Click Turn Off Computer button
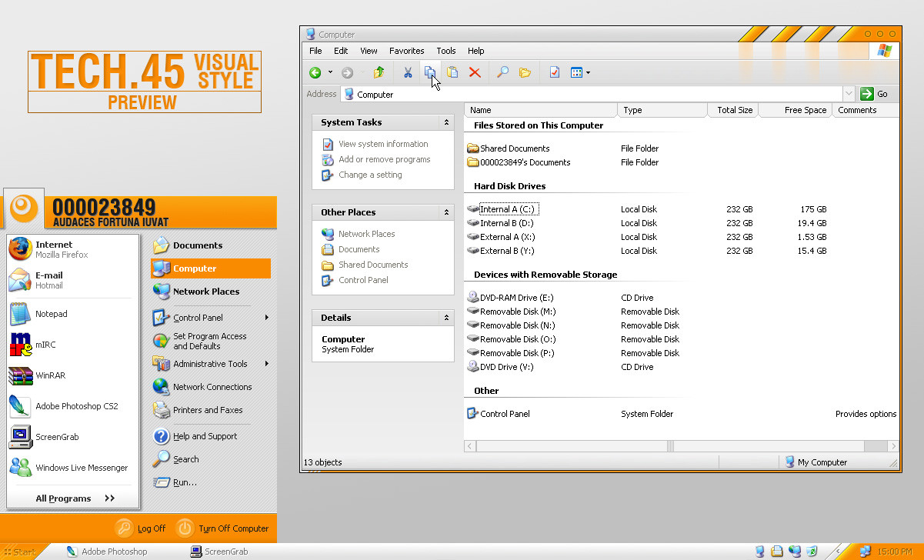 click(223, 528)
